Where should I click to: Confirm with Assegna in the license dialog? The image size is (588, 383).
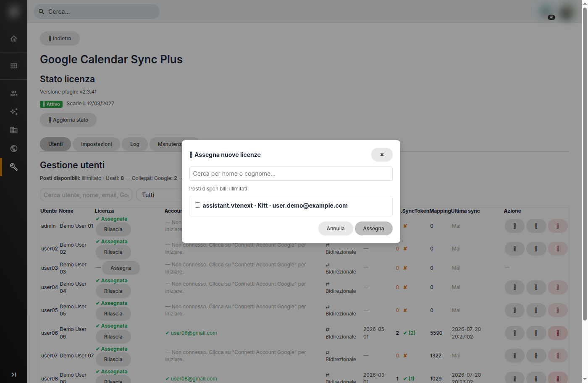coord(374,229)
